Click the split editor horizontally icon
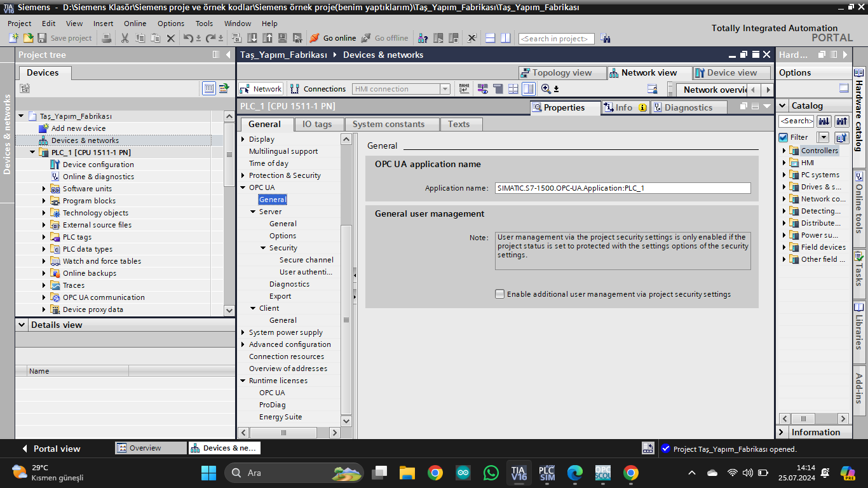 click(x=490, y=38)
